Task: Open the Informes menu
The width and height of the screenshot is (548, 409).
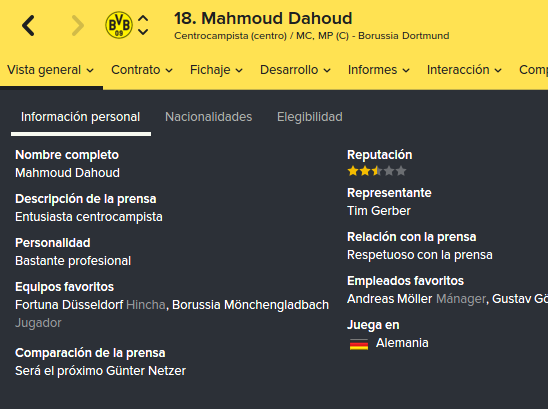Action: click(x=378, y=70)
